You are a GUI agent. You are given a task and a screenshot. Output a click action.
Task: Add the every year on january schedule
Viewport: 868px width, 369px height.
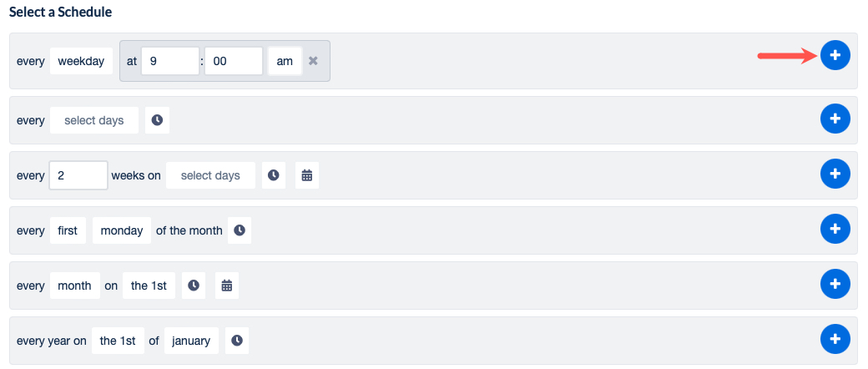[835, 339]
